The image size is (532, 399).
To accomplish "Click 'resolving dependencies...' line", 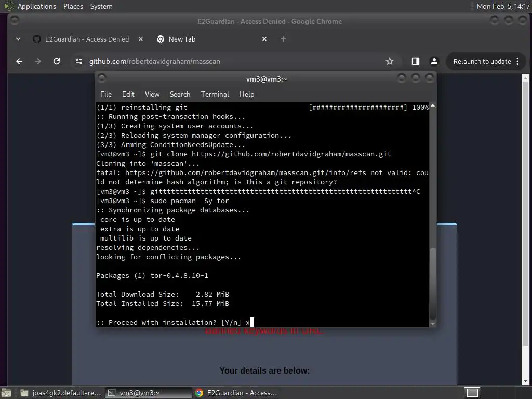I will (x=148, y=248).
